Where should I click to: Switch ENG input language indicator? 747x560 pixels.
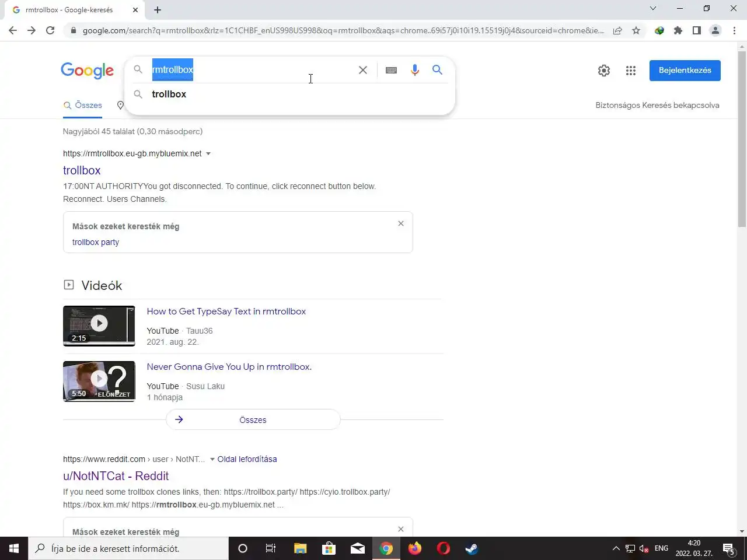pyautogui.click(x=661, y=548)
